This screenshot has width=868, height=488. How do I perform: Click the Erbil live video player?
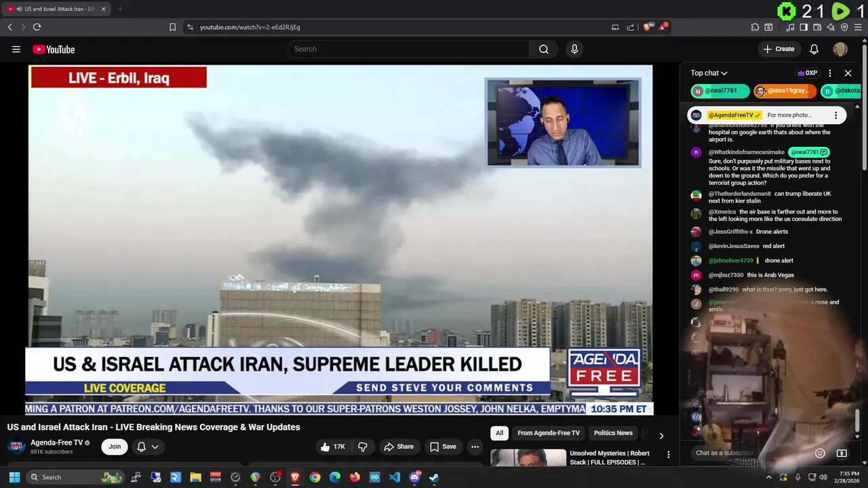[x=340, y=240]
